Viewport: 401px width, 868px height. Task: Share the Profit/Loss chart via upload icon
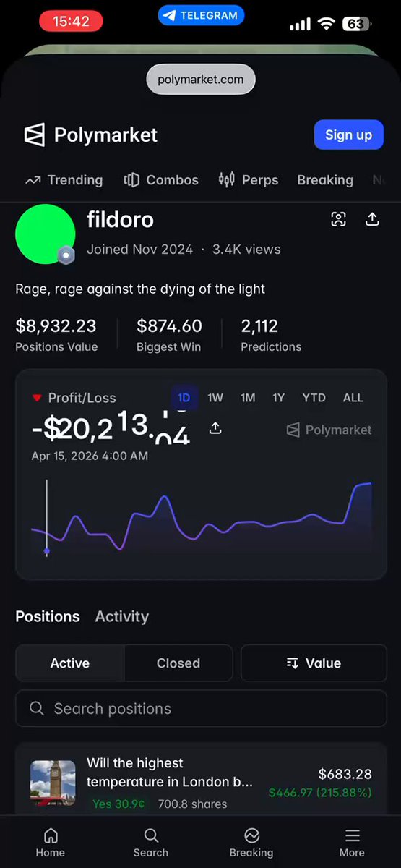[215, 428]
